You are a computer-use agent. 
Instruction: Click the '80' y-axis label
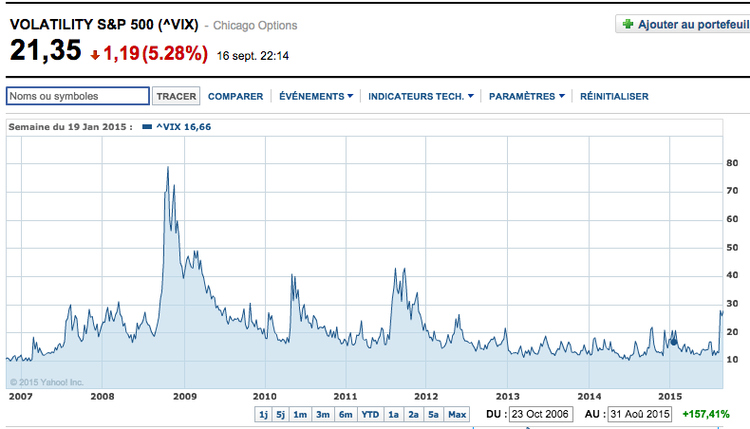click(732, 163)
